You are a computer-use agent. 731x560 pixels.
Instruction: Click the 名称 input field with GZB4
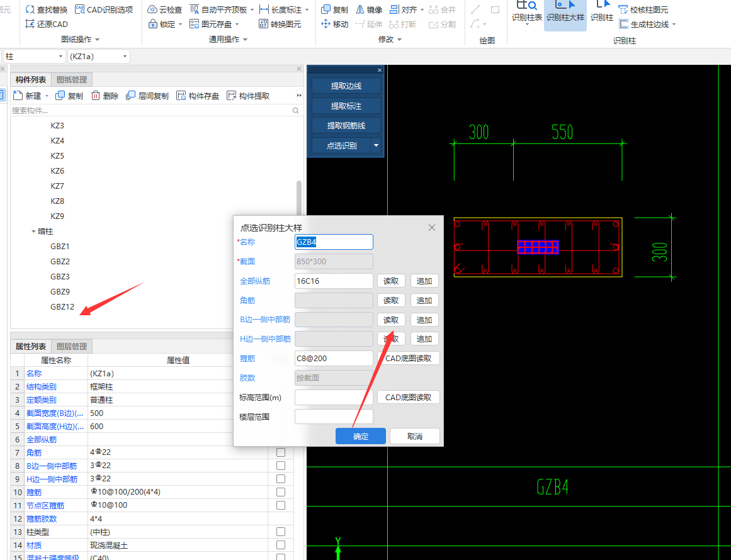(x=334, y=242)
